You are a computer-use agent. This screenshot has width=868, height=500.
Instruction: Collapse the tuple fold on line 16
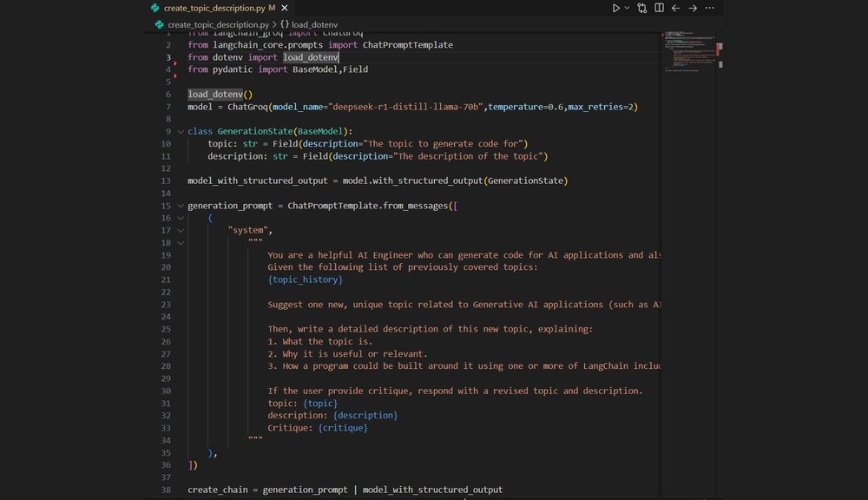[x=181, y=218]
